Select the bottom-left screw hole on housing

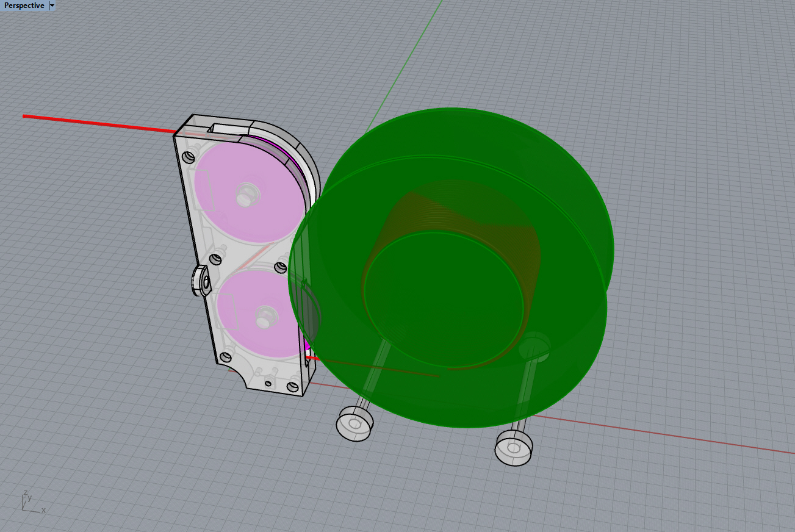pos(226,356)
